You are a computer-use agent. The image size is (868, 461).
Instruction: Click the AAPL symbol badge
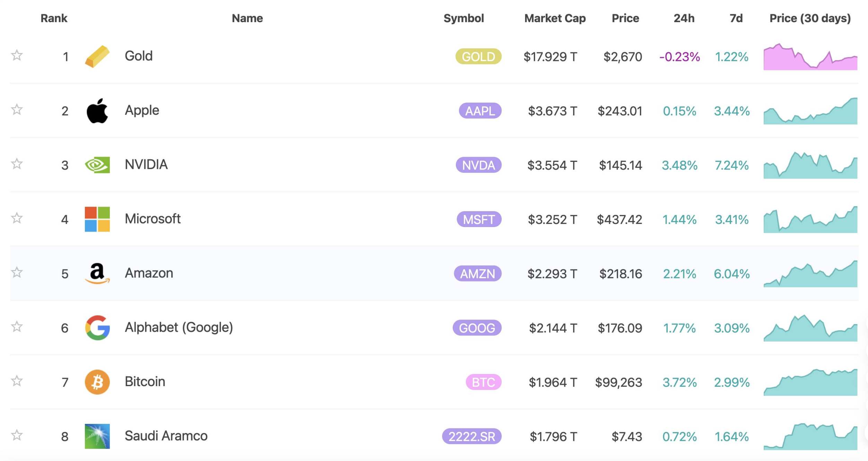480,111
